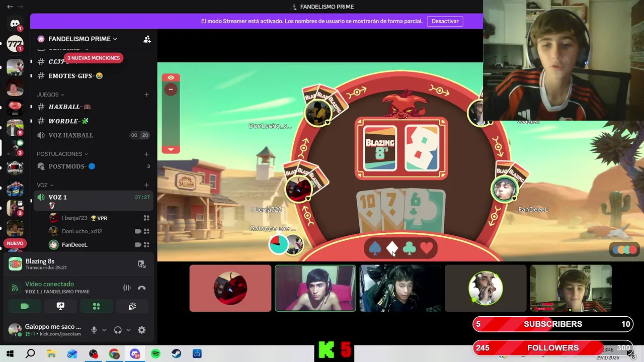Open user settings gear

pos(142,330)
